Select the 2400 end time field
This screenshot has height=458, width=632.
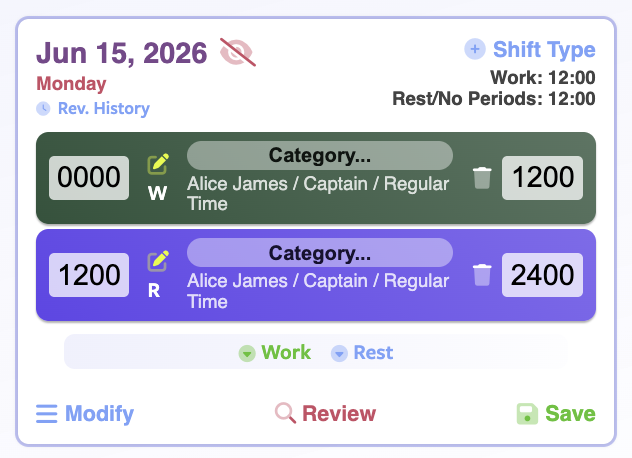coord(542,275)
